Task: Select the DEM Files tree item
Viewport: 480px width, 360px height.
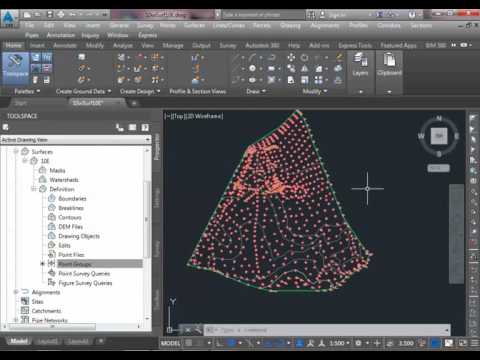Action: tap(71, 226)
